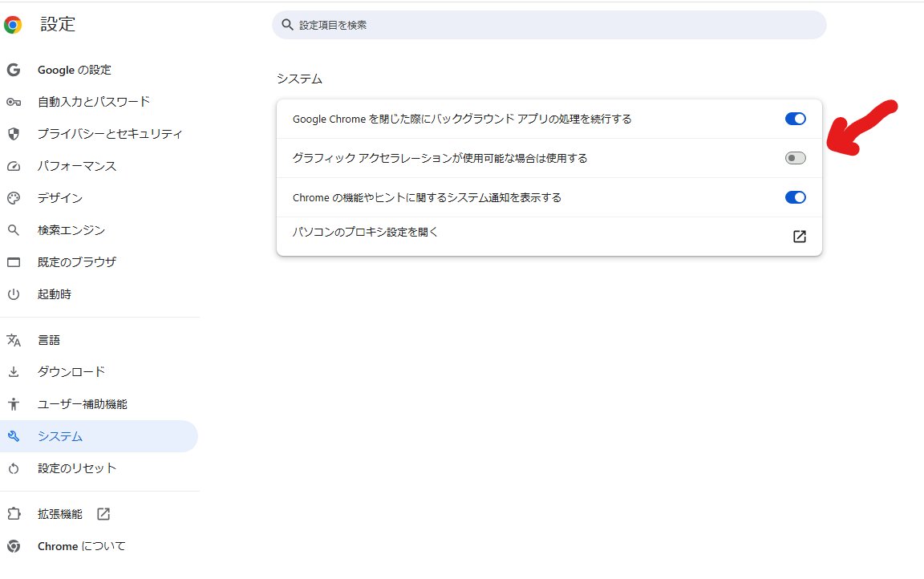Select 設定のリセット in the sidebar
924x579 pixels.
tap(77, 468)
